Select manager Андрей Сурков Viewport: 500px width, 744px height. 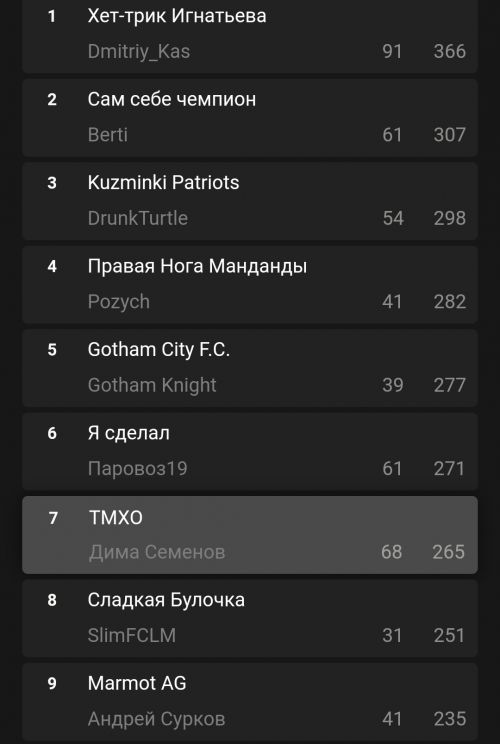tap(156, 719)
